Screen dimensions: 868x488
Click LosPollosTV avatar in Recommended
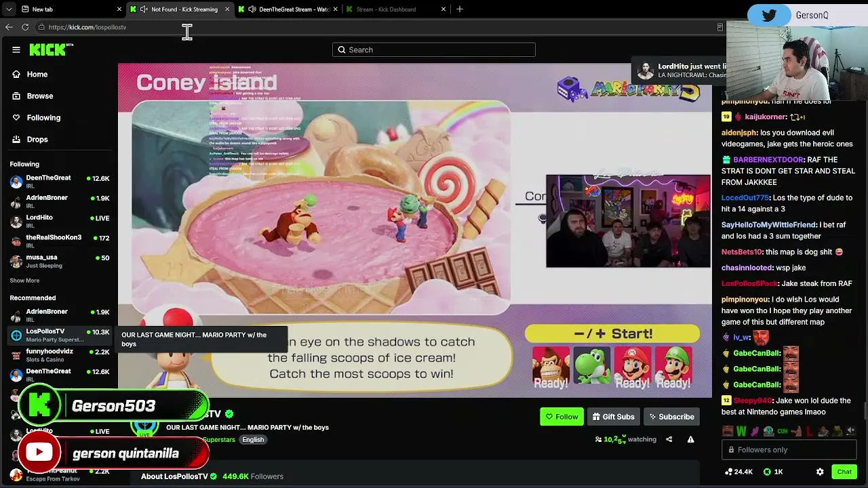click(x=16, y=335)
